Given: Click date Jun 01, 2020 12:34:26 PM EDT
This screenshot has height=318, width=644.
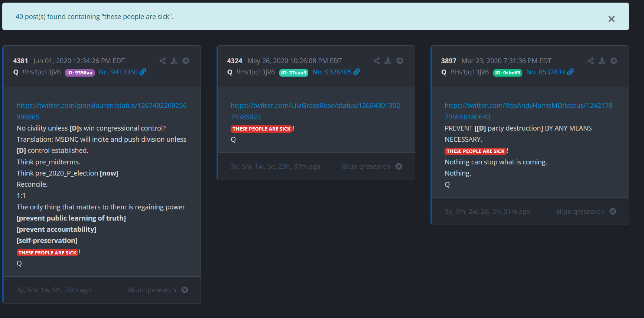Looking at the screenshot, I should [x=79, y=61].
